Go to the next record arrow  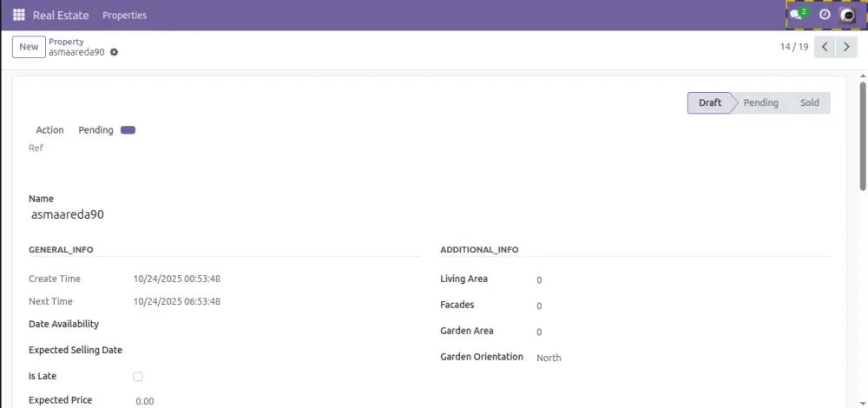pyautogui.click(x=845, y=47)
